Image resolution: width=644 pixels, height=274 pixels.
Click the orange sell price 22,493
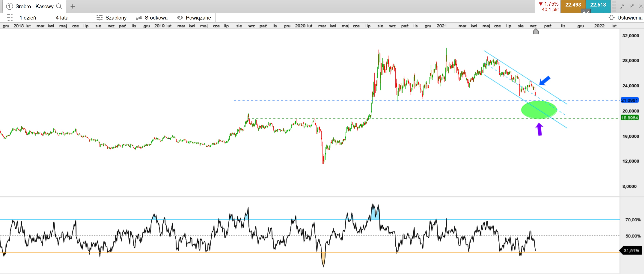pyautogui.click(x=573, y=5)
